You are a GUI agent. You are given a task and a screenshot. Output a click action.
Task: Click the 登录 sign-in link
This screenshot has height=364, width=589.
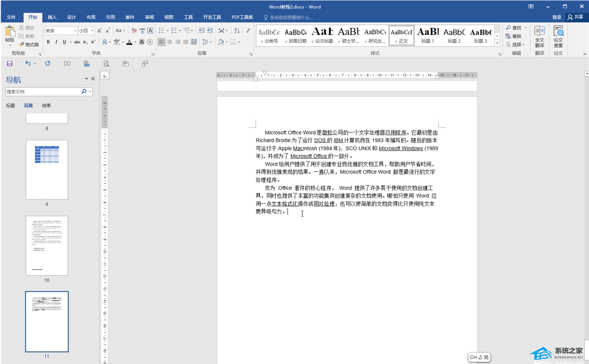557,17
